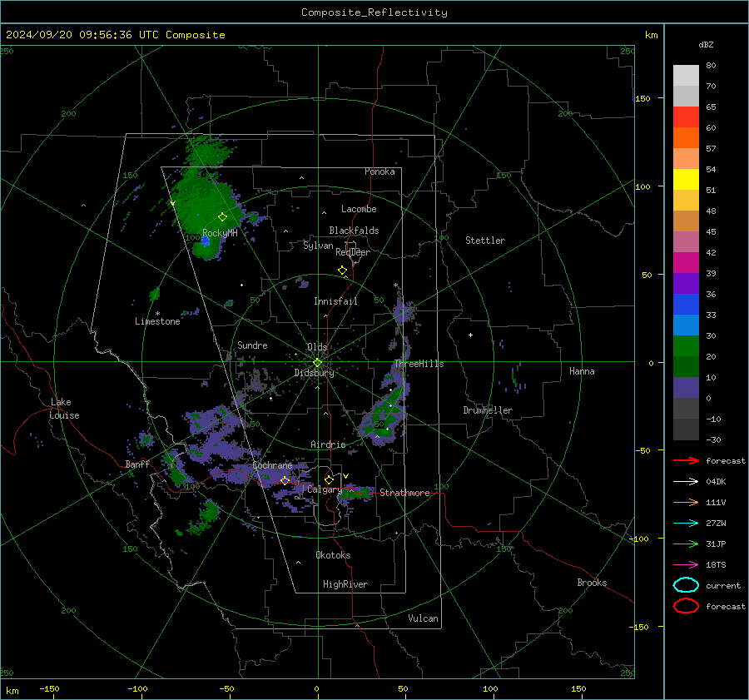Pick the yellow 54 dBZ swatch
The width and height of the screenshot is (749, 700).
pyautogui.click(x=686, y=179)
